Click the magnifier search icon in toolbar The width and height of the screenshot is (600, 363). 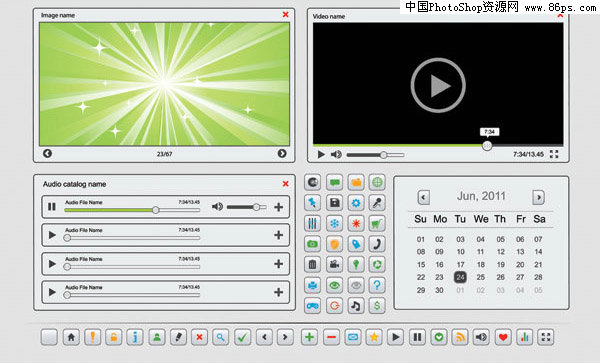221,337
